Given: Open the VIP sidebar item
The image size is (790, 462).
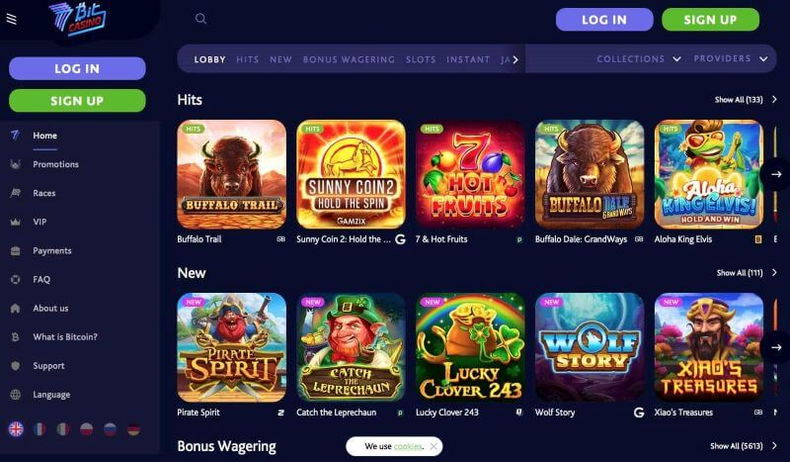Looking at the screenshot, I should click(39, 222).
